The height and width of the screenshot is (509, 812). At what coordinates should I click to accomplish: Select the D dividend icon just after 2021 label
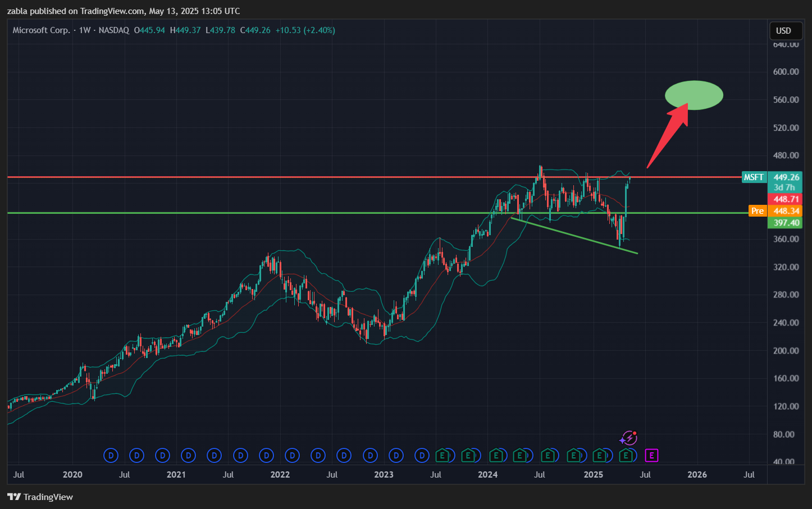coord(188,455)
